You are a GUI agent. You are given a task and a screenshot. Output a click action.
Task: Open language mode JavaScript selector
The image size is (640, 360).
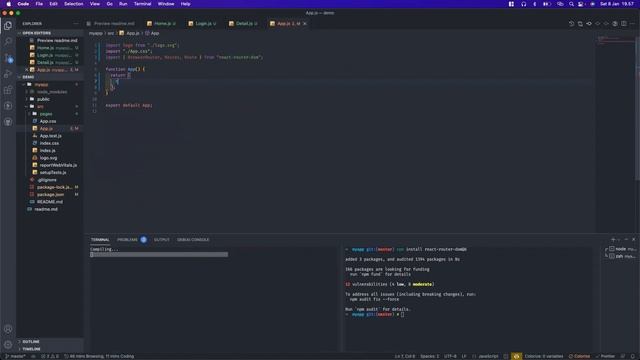[x=488, y=356]
